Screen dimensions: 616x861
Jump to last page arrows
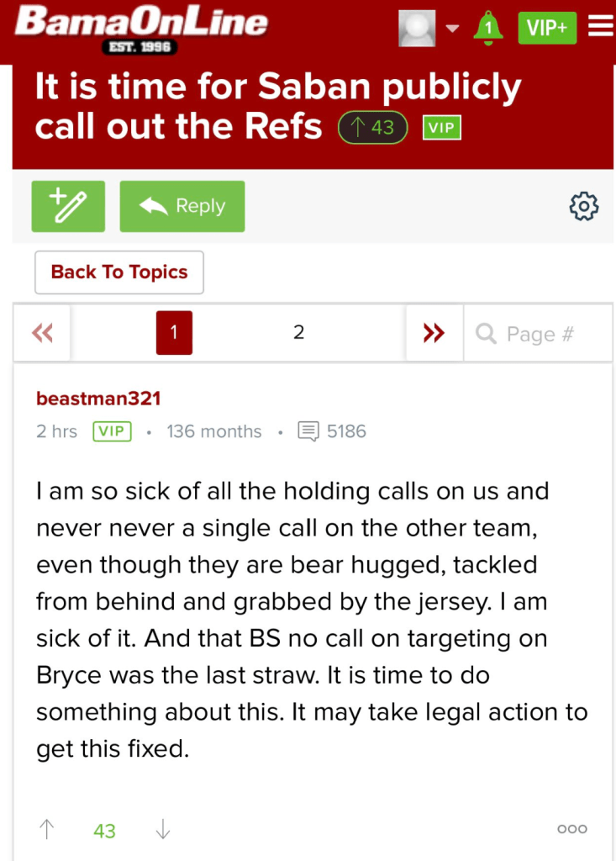[x=434, y=333]
